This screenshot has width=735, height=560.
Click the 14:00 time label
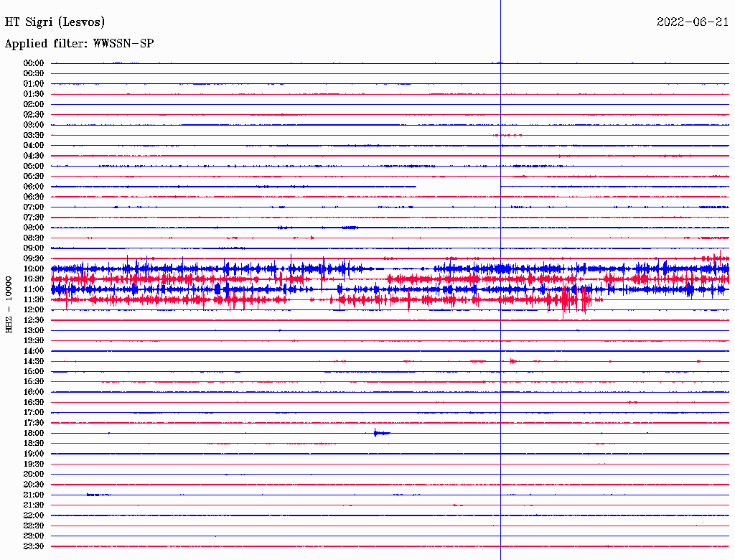[34, 351]
